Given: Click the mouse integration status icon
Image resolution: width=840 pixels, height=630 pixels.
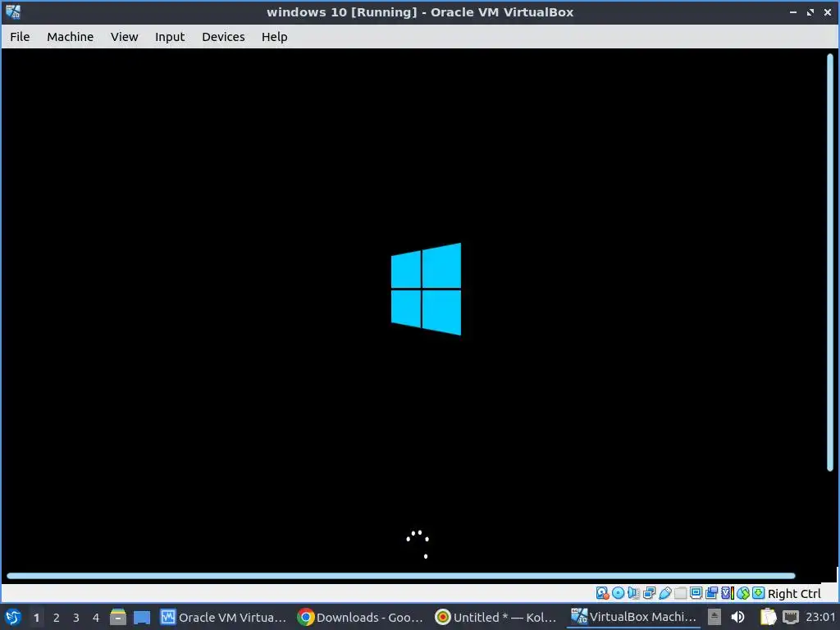Looking at the screenshot, I should 743,593.
